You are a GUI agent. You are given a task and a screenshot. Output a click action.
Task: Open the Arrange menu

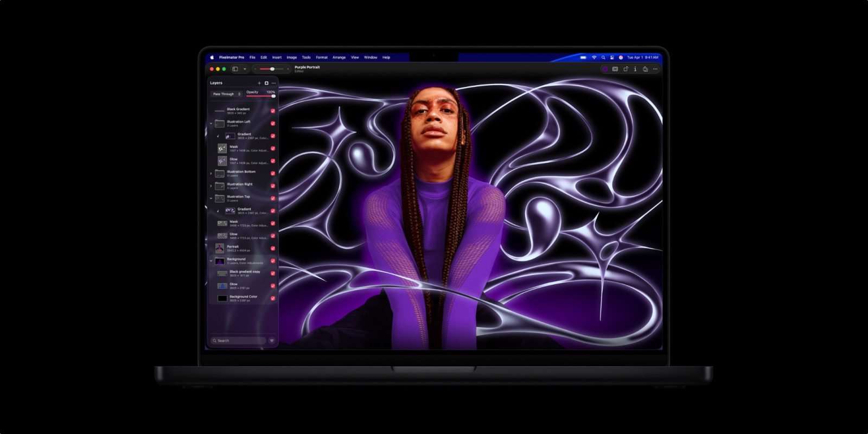tap(339, 57)
